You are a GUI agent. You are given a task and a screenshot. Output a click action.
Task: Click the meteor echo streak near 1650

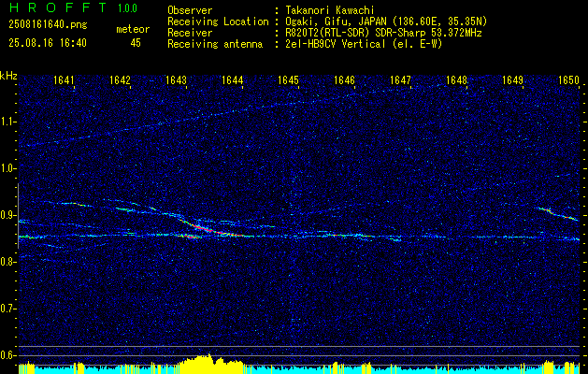[x=560, y=214]
